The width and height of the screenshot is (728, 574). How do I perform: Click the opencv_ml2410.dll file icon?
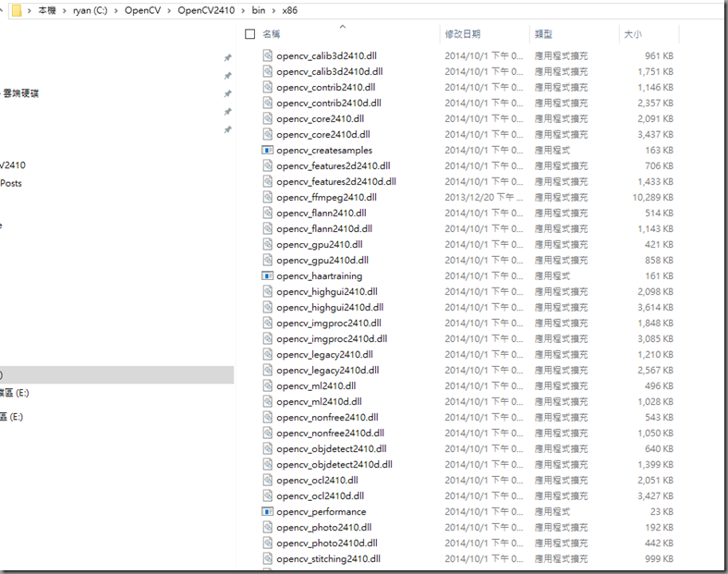click(267, 386)
